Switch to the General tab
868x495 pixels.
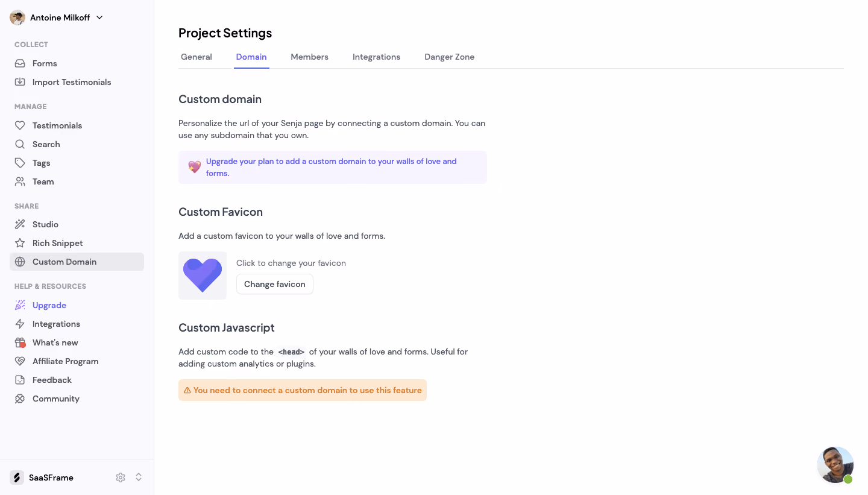coord(197,57)
